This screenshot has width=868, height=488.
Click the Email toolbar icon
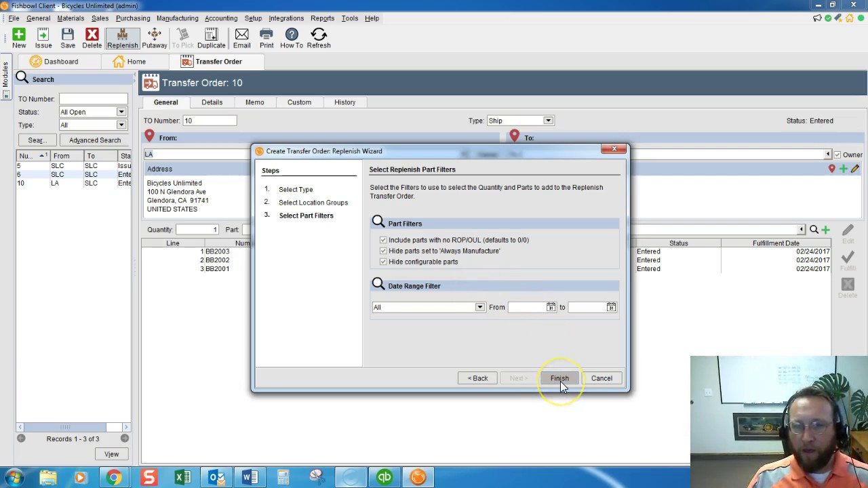coord(242,38)
